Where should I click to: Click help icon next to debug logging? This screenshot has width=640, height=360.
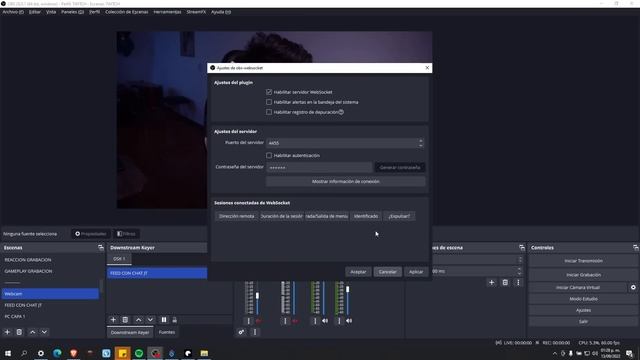pos(341,112)
